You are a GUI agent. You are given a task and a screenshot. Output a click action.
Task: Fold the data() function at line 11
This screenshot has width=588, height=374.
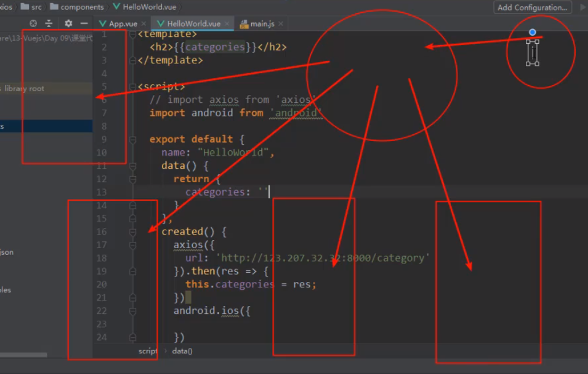click(132, 166)
